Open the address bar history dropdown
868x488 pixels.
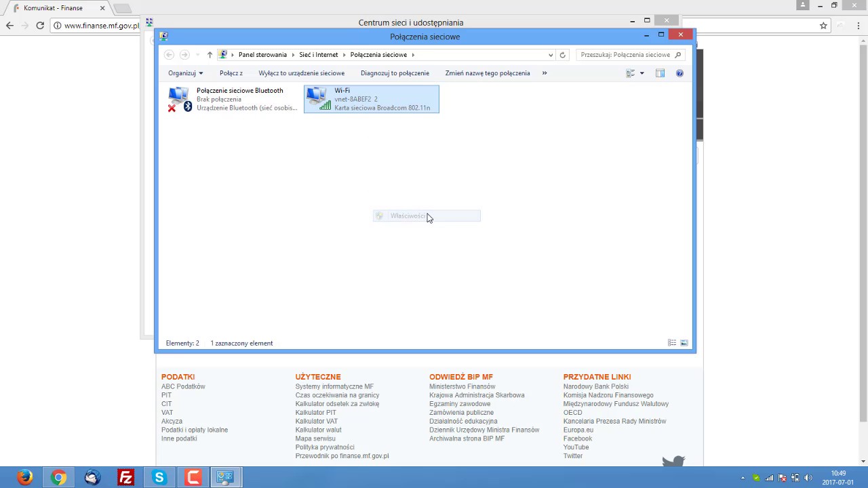pos(551,55)
